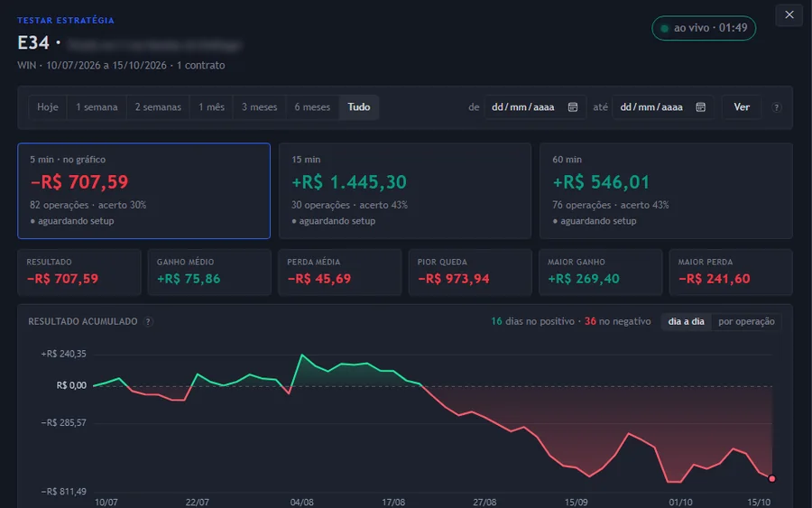Click the '36 no negativo' text
The image size is (812, 508).
(x=617, y=321)
